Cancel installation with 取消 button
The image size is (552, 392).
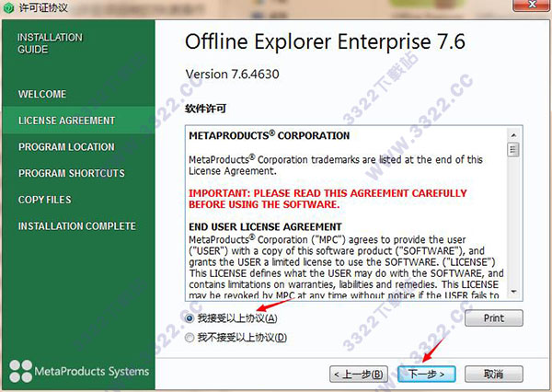click(493, 374)
